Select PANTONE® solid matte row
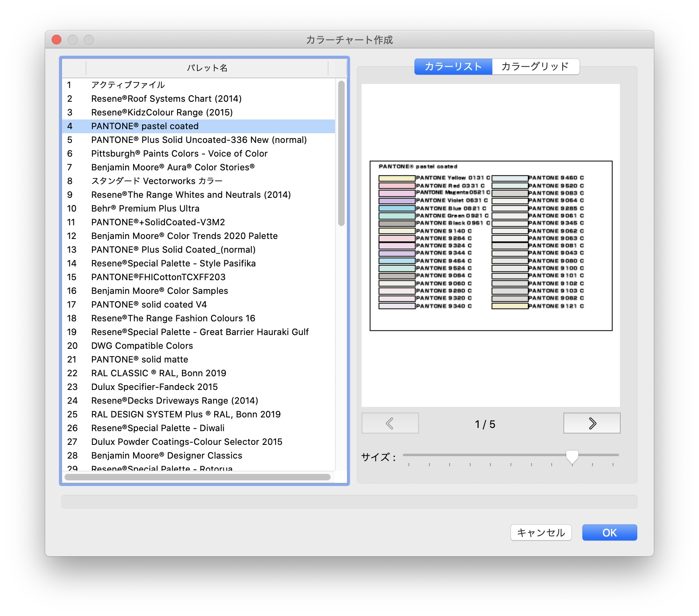This screenshot has height=616, width=699. (199, 359)
